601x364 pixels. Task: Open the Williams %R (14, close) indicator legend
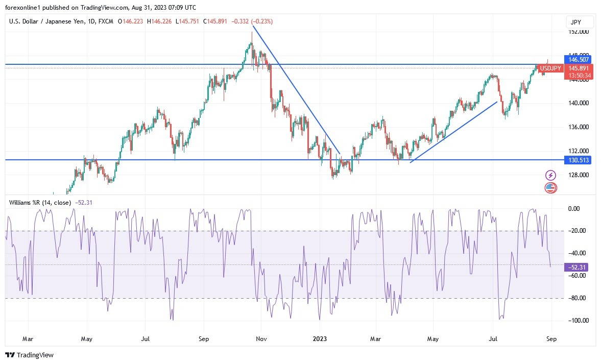[41, 202]
